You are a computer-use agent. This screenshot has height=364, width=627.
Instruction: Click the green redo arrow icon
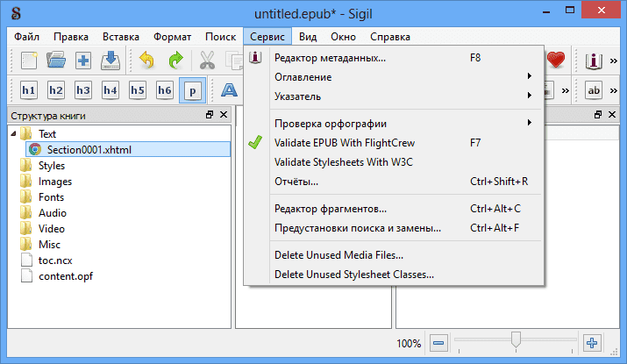175,61
